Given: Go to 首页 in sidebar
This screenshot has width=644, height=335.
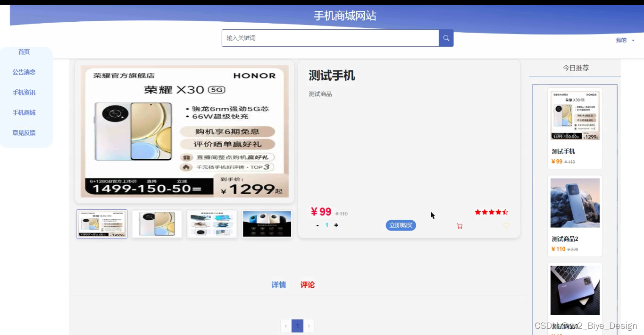Looking at the screenshot, I should click(24, 52).
